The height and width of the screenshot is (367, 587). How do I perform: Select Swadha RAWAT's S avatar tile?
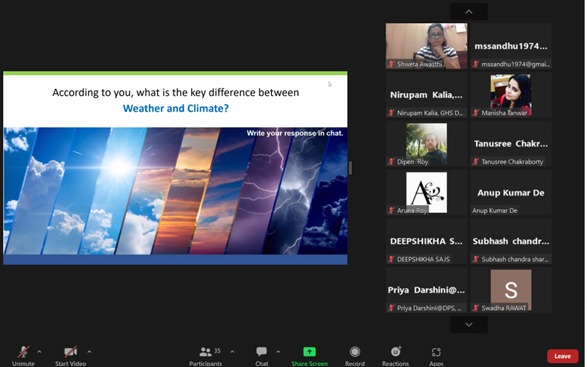click(x=511, y=290)
